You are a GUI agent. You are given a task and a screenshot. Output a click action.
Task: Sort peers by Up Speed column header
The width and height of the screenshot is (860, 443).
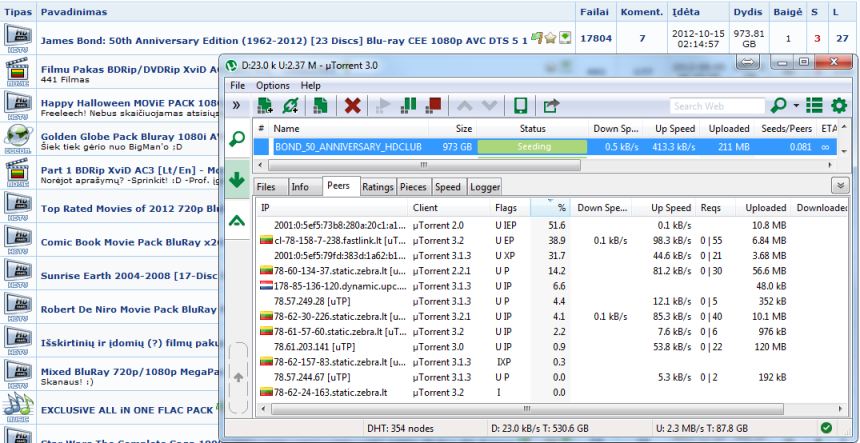(664, 208)
